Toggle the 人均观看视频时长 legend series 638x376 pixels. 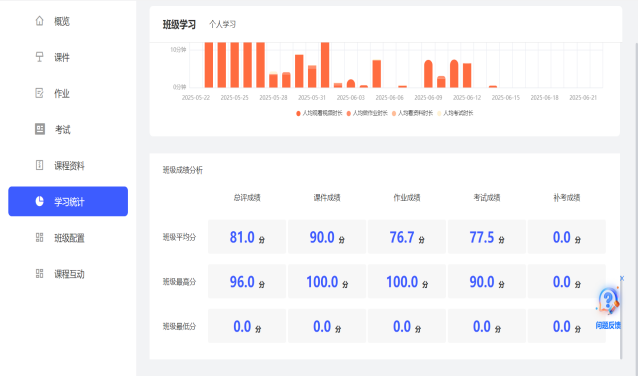(319, 113)
